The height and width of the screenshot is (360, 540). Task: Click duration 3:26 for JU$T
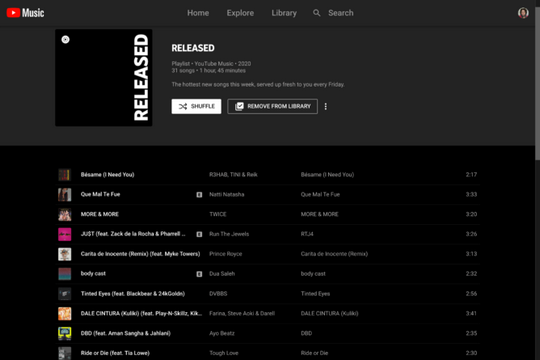point(471,234)
